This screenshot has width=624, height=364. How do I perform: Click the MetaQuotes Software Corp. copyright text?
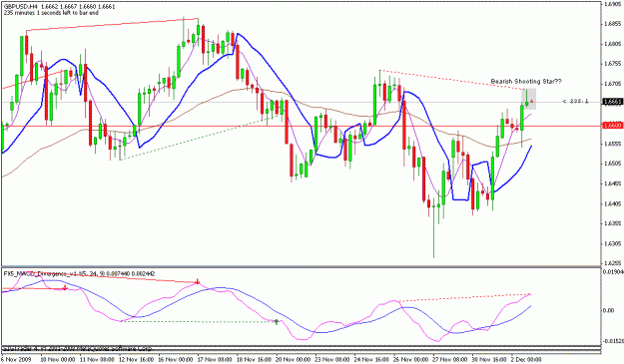pyautogui.click(x=77, y=348)
